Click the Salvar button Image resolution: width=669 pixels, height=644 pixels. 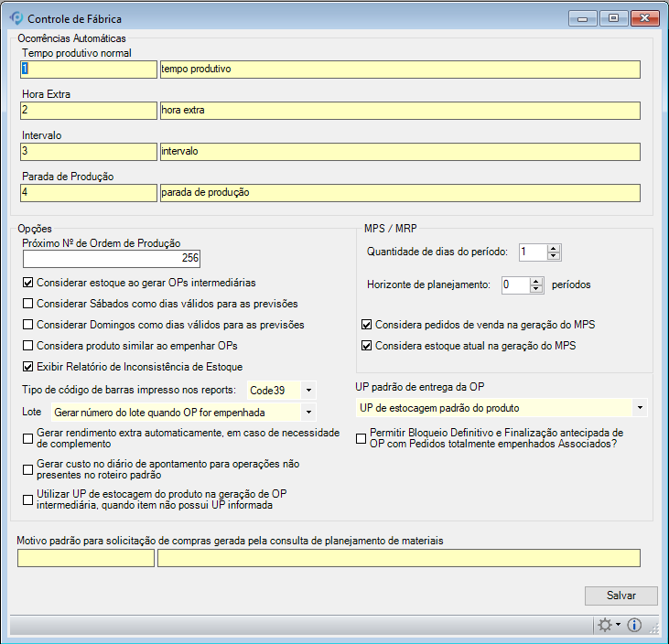(x=620, y=596)
